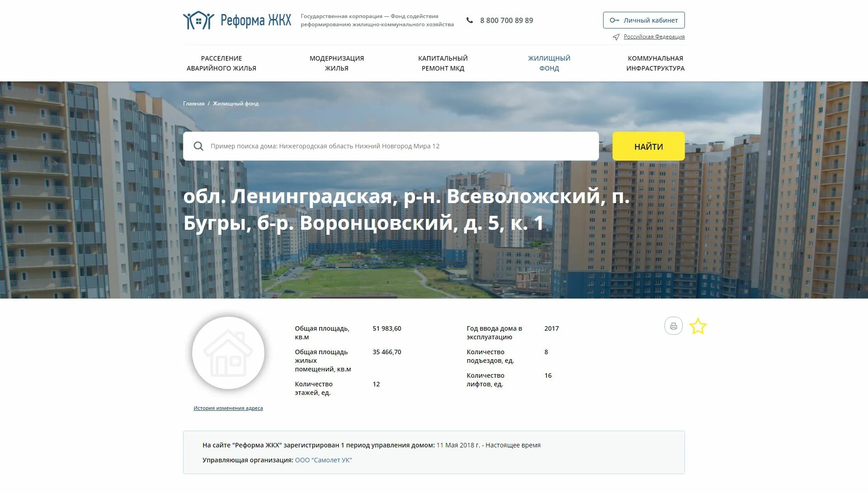Click the phone handset icon
Viewport: 868px width, 494px height.
click(x=470, y=20)
